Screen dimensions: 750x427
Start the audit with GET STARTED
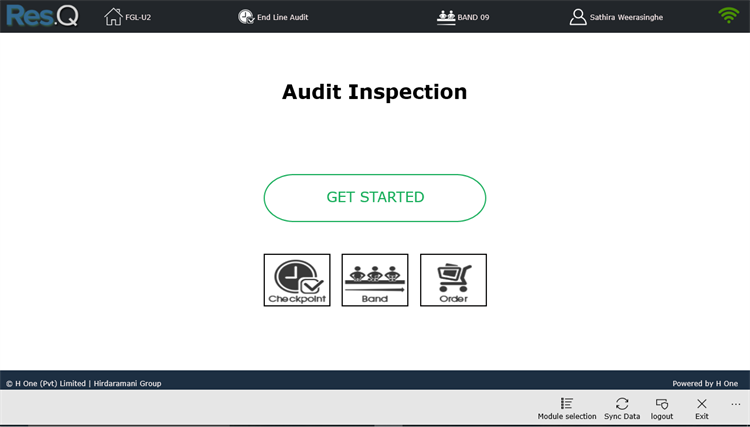coord(375,198)
